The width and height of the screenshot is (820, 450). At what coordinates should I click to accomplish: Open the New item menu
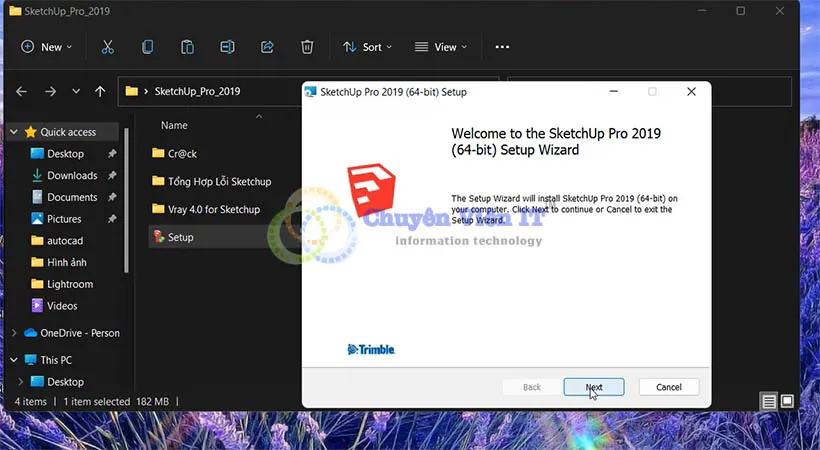[47, 47]
